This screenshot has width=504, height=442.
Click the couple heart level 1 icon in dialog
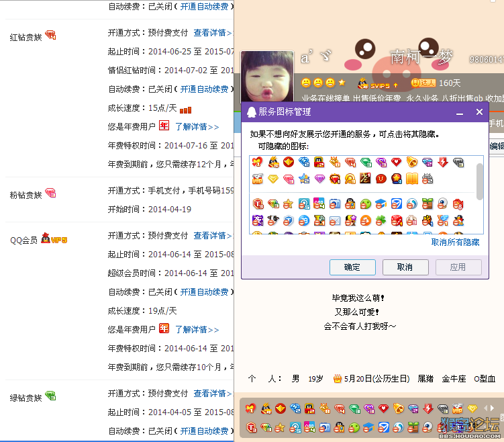click(257, 162)
